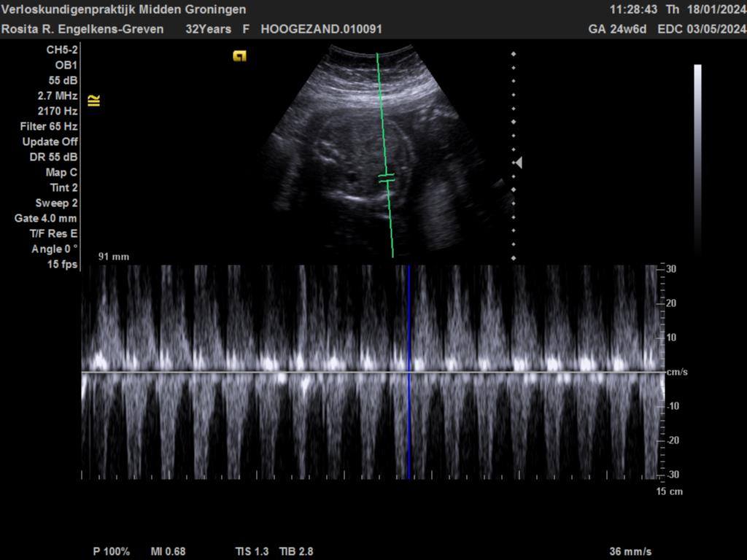Click the cm/s unit label at baseline

click(x=677, y=372)
